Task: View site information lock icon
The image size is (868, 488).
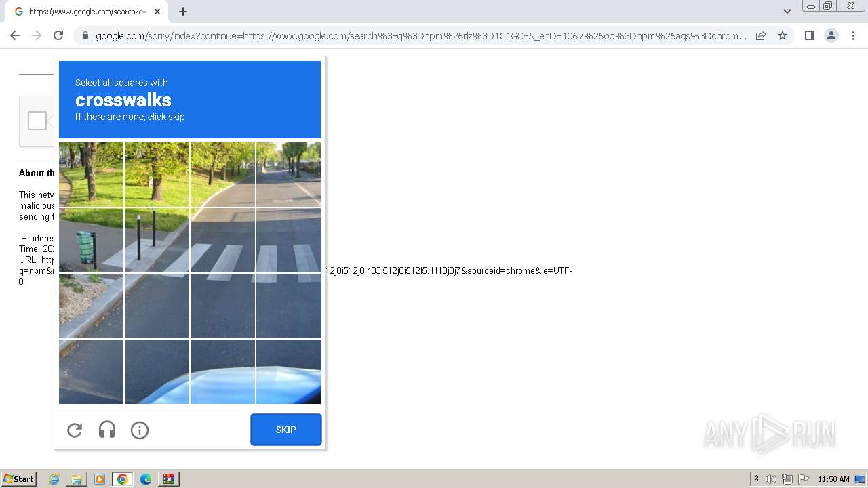Action: coord(85,35)
